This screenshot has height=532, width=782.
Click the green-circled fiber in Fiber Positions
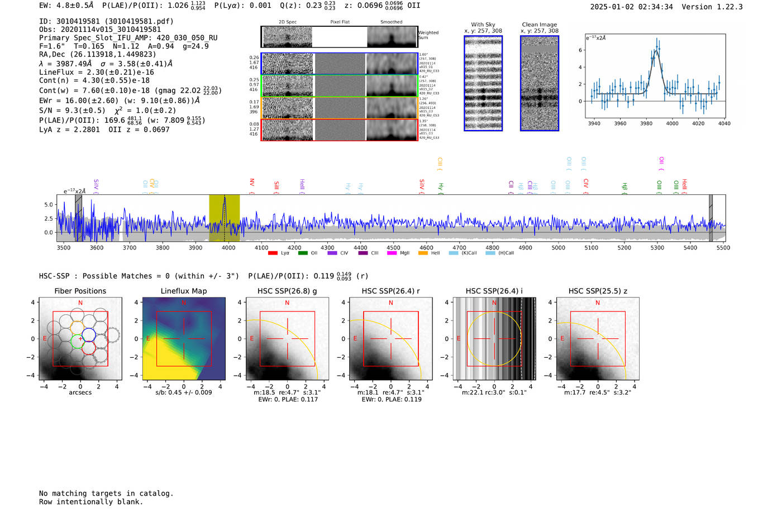(77, 342)
